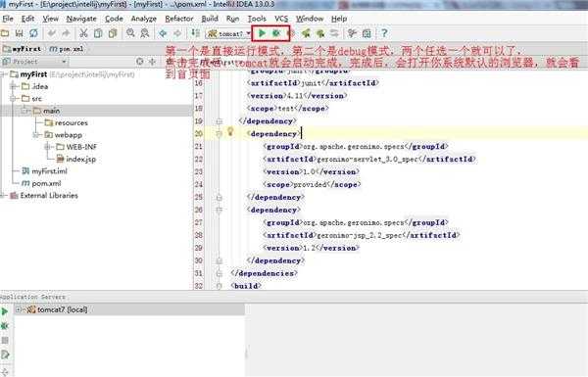Select index.jsp in the project tree
The height and width of the screenshot is (377, 588).
(75, 160)
